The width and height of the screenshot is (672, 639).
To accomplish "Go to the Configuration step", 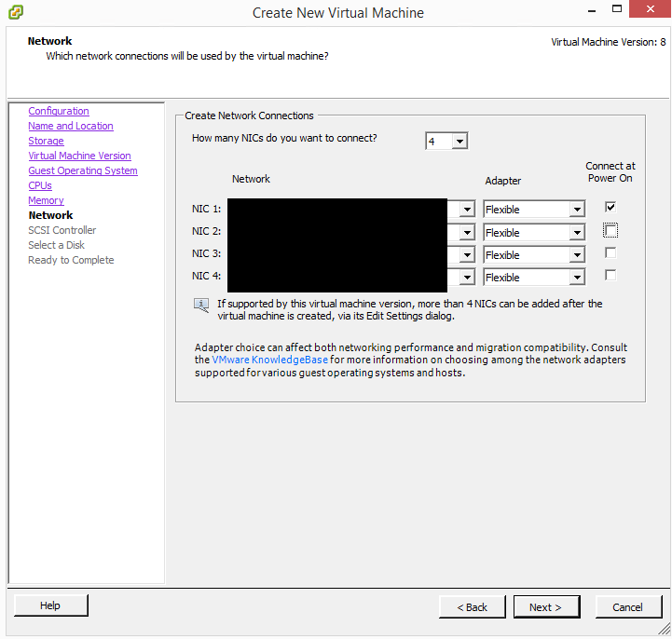I will coord(59,111).
